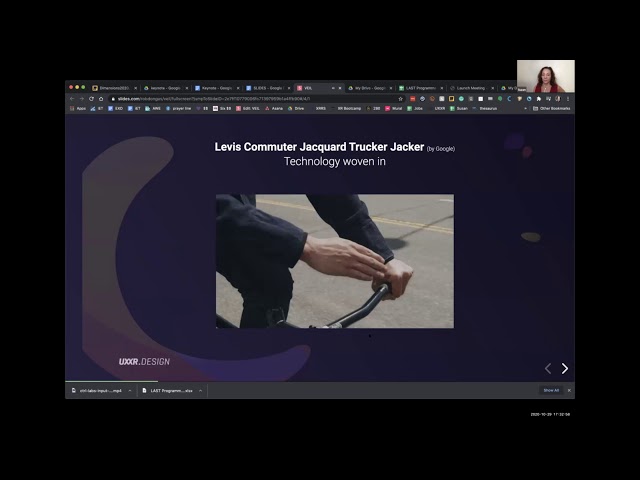This screenshot has width=640, height=480.
Task: Open the EXD bookmark
Action: 116,109
